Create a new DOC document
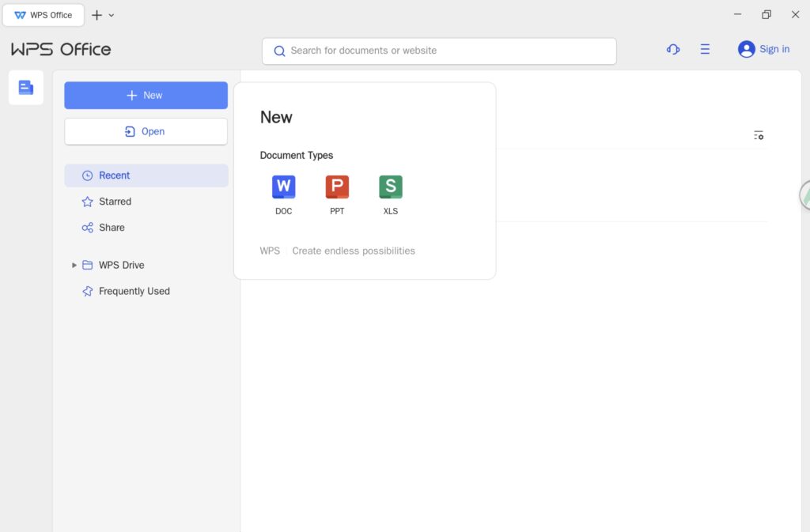This screenshot has width=810, height=532. point(284,194)
